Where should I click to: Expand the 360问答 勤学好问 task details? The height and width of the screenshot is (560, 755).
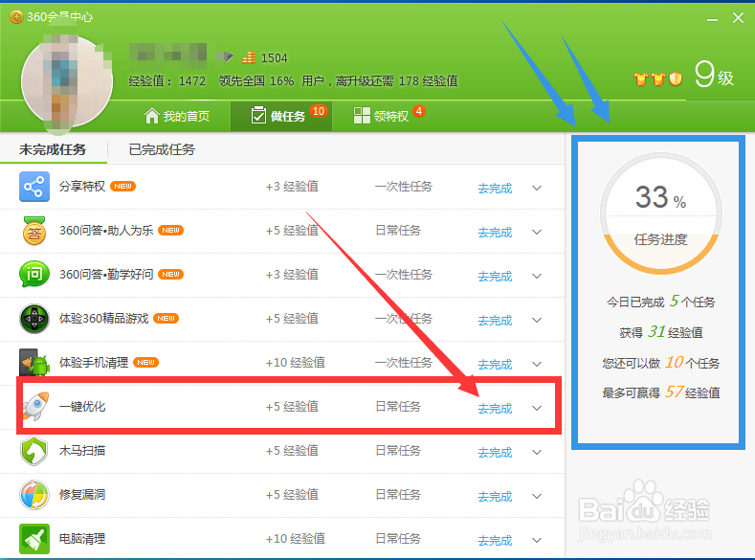point(537,276)
